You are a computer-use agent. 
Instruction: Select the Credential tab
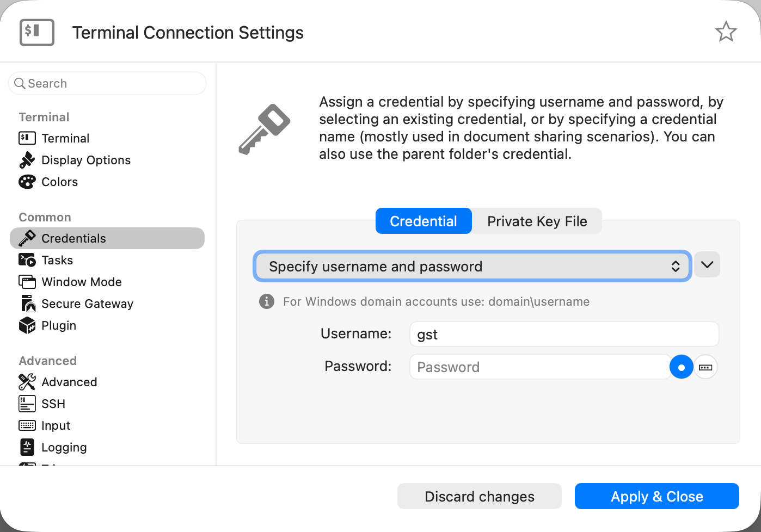point(424,221)
